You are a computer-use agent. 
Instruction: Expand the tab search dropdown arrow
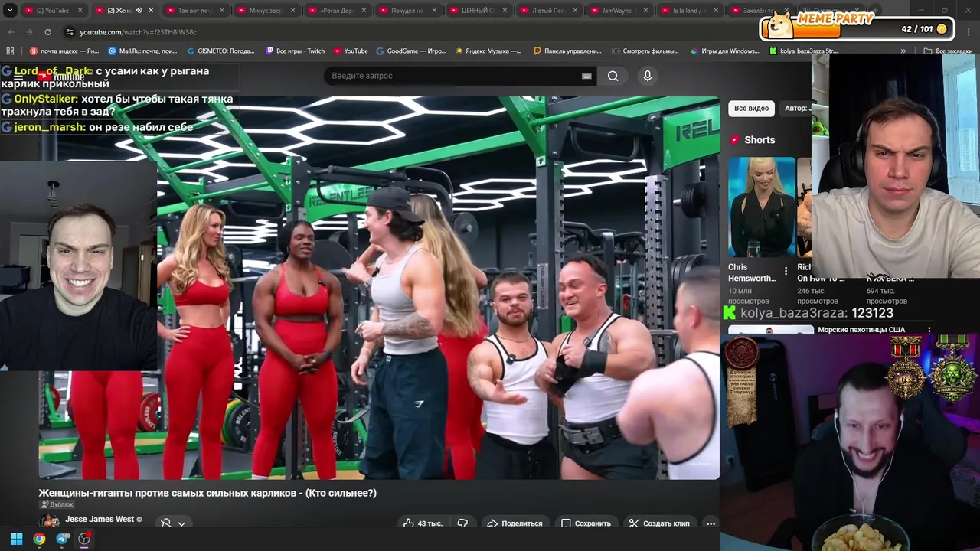click(x=11, y=11)
